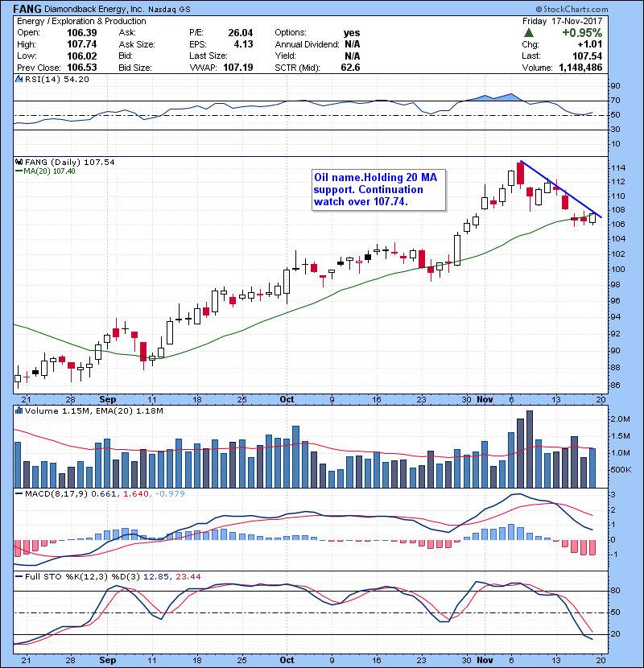
Task: Click the 'RSI(14) 54.20' indicator label
Action: tap(57, 79)
